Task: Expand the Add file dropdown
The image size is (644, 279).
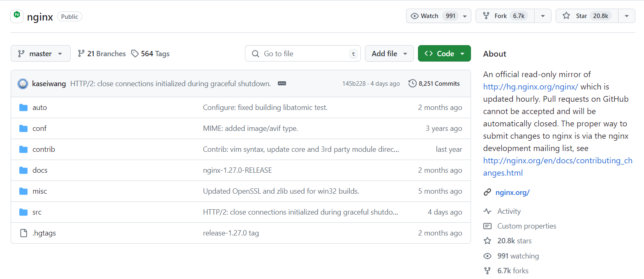Action: tap(389, 54)
